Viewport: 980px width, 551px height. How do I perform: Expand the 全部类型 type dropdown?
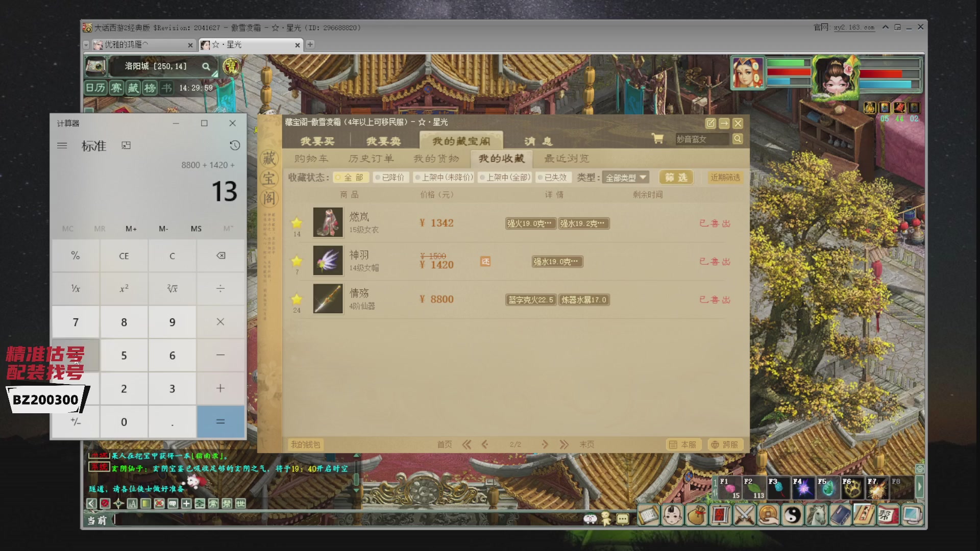pos(626,178)
